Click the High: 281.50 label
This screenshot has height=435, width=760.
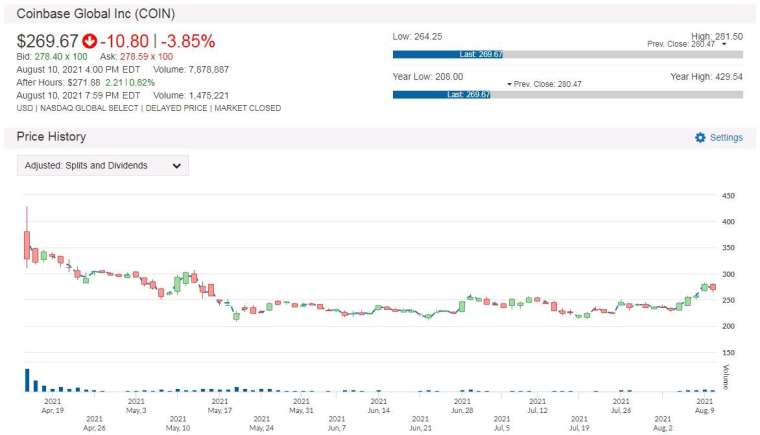(717, 36)
